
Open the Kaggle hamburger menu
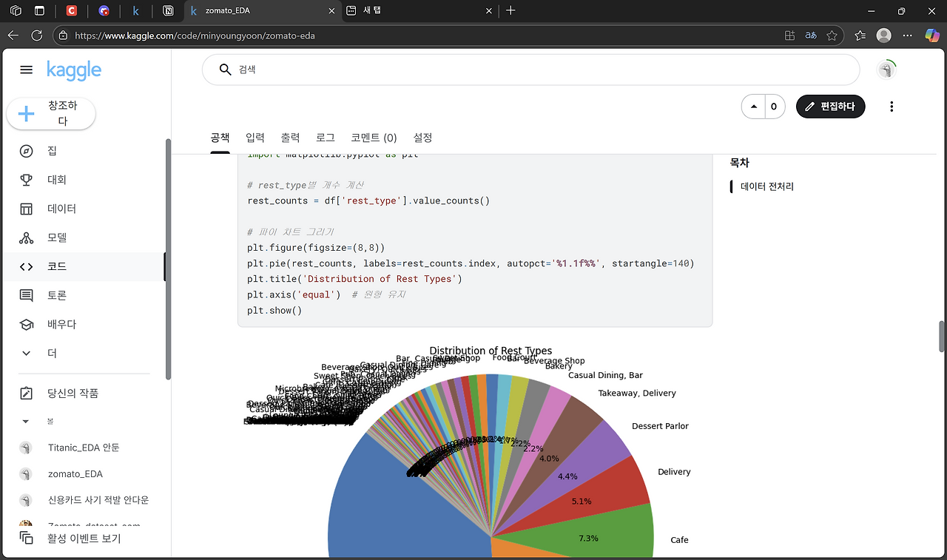27,70
